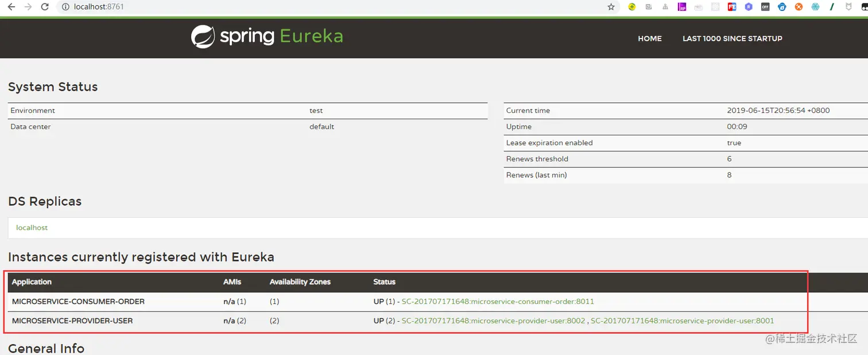The width and height of the screenshot is (868, 355).
Task: Click the Status column header
Action: pos(384,282)
